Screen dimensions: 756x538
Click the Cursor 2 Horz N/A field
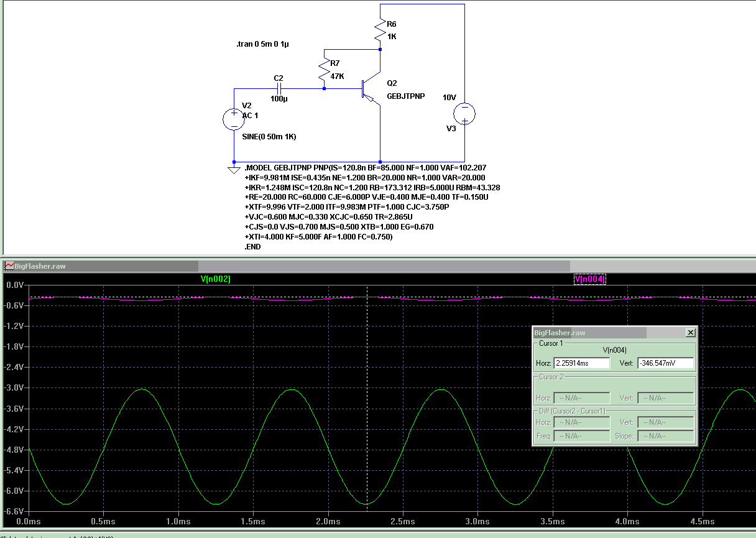click(581, 397)
